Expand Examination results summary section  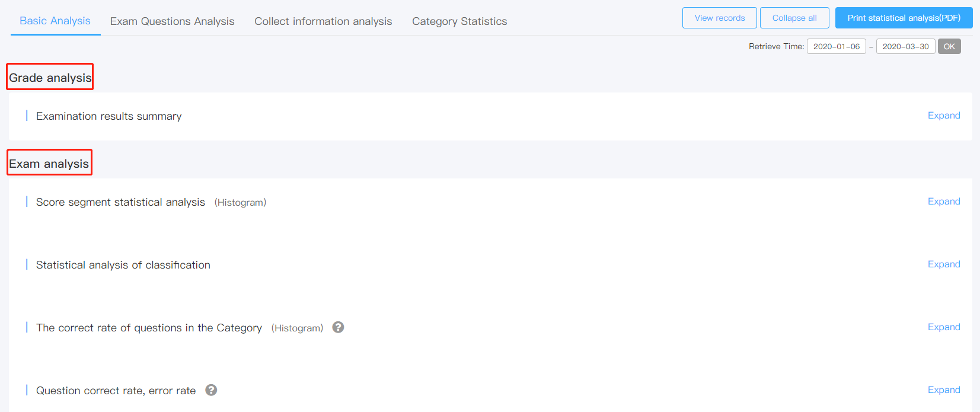pyautogui.click(x=944, y=116)
